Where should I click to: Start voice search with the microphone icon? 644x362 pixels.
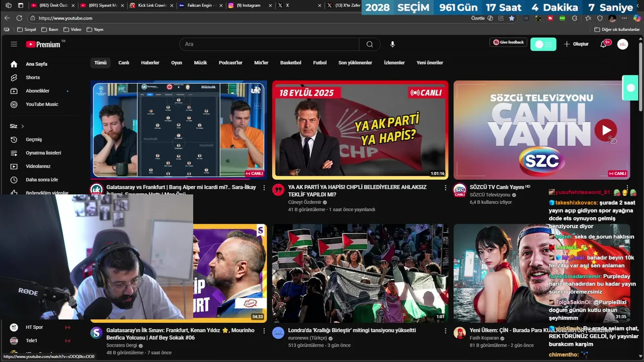392,44
